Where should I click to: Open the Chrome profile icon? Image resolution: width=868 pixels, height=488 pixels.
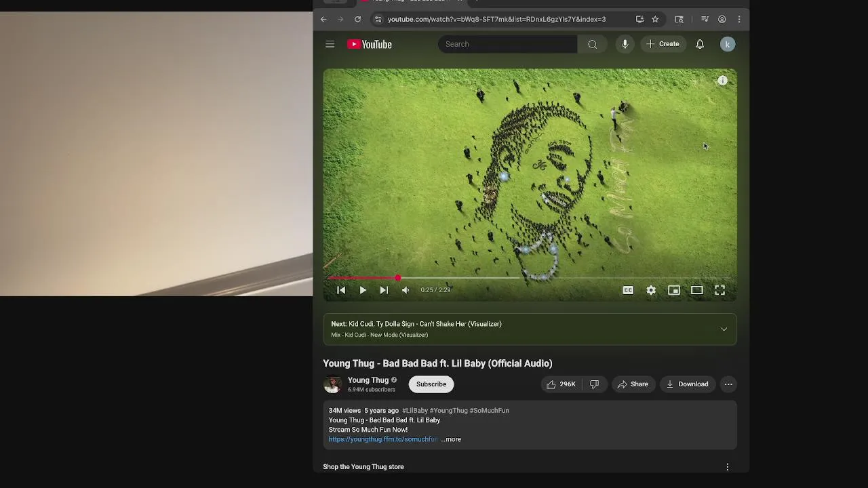pyautogui.click(x=722, y=19)
